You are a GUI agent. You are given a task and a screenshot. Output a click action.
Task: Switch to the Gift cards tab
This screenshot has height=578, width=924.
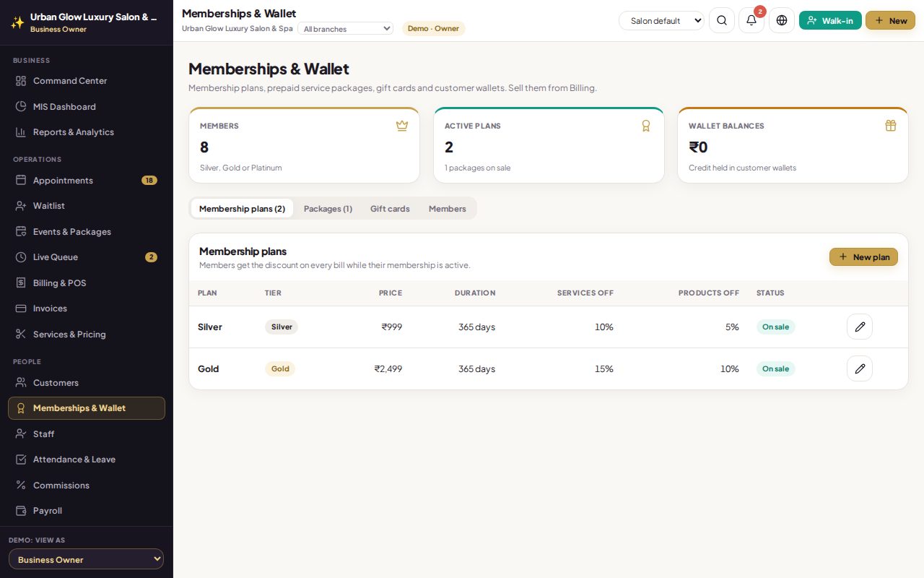(390, 209)
